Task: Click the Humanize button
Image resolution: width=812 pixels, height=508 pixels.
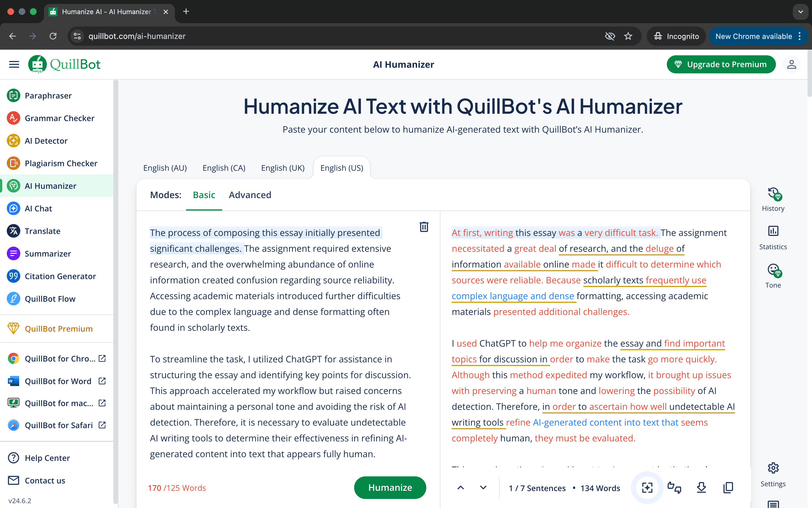Action: point(390,487)
